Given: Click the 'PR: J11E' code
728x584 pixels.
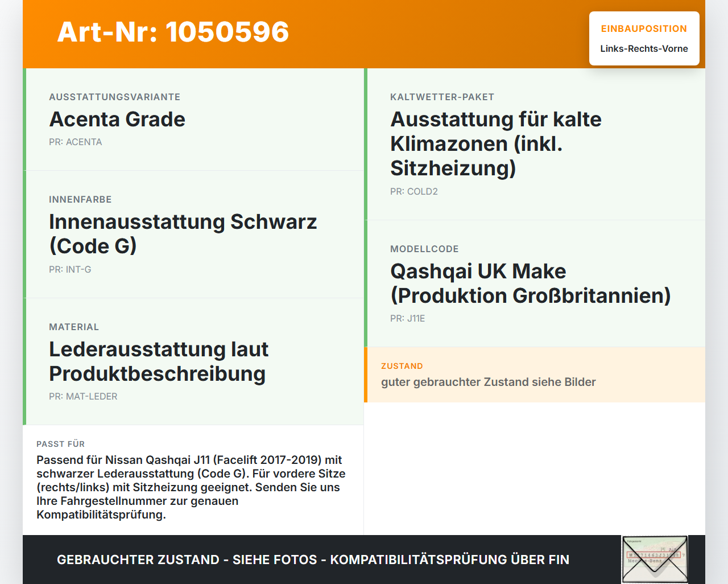Looking at the screenshot, I should tap(408, 319).
